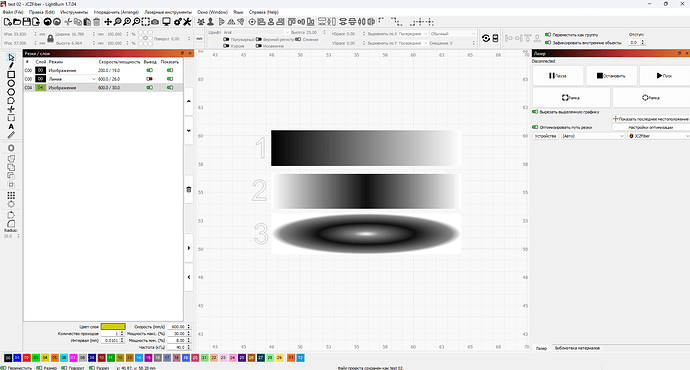
Task: Toggle 'Переместить как группу' switch
Action: (548, 34)
